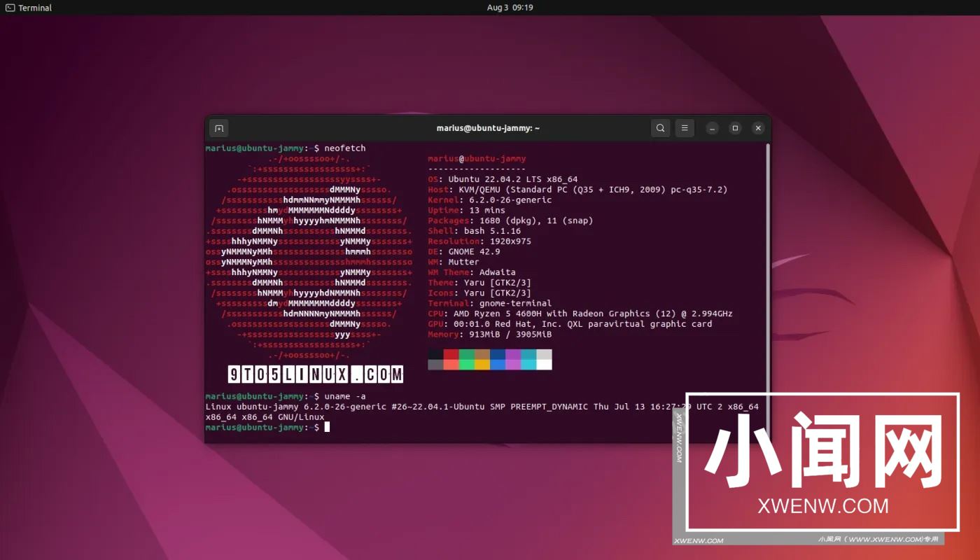The image size is (980, 560).
Task: Click the GPU: Red Hat QXL line
Action: pyautogui.click(x=570, y=324)
